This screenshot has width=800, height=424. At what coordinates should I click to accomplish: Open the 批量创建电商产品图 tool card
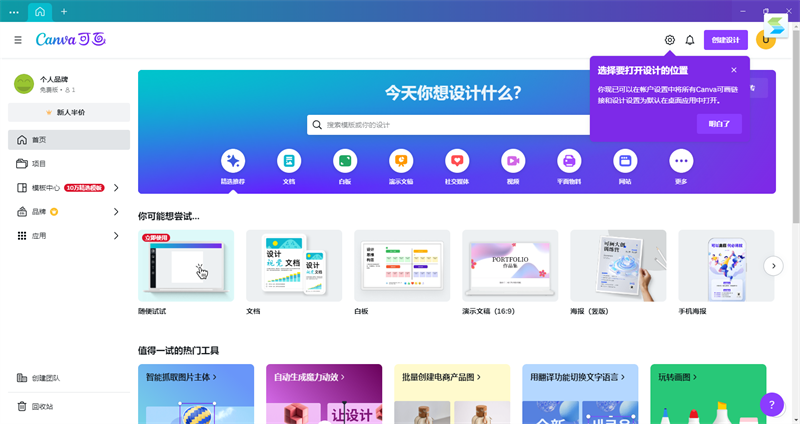click(452, 394)
